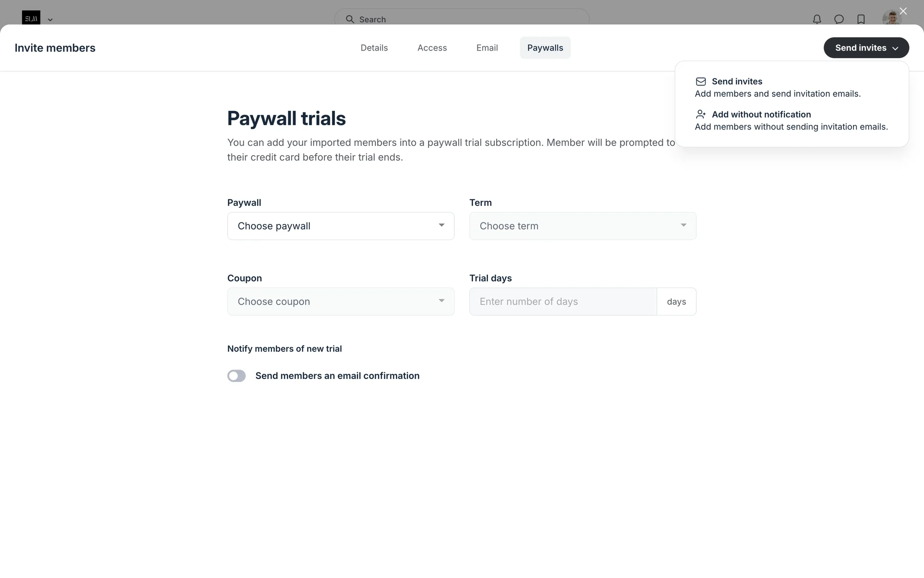Open the Choose paywall dropdown
The image size is (924, 578).
click(341, 226)
